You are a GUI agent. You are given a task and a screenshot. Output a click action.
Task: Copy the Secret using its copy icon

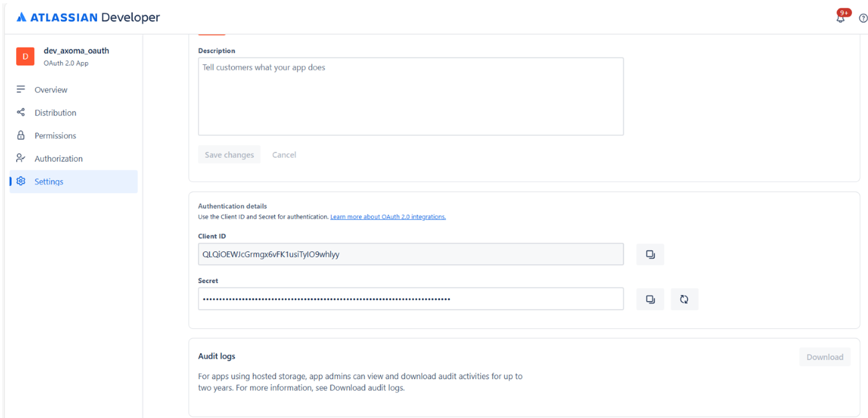tap(649, 299)
